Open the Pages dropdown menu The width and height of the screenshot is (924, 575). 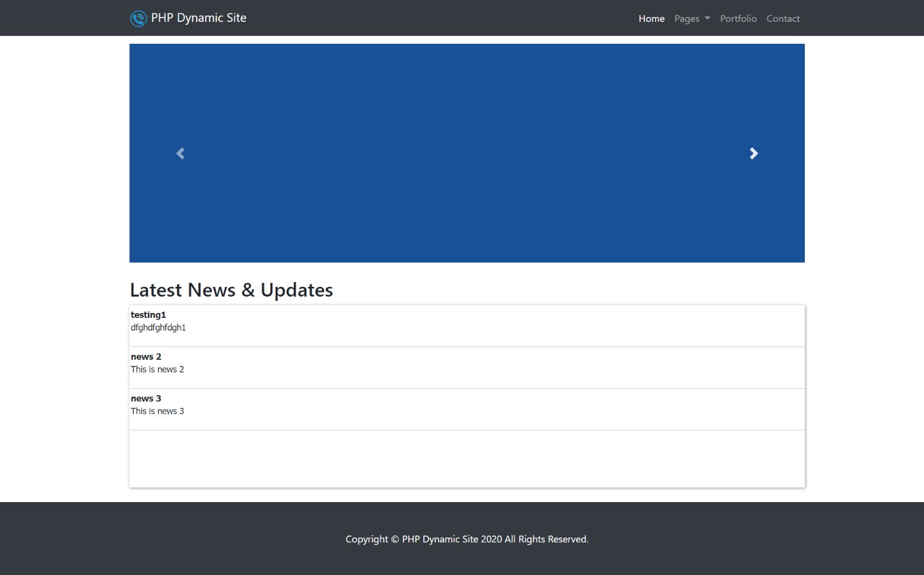687,19
